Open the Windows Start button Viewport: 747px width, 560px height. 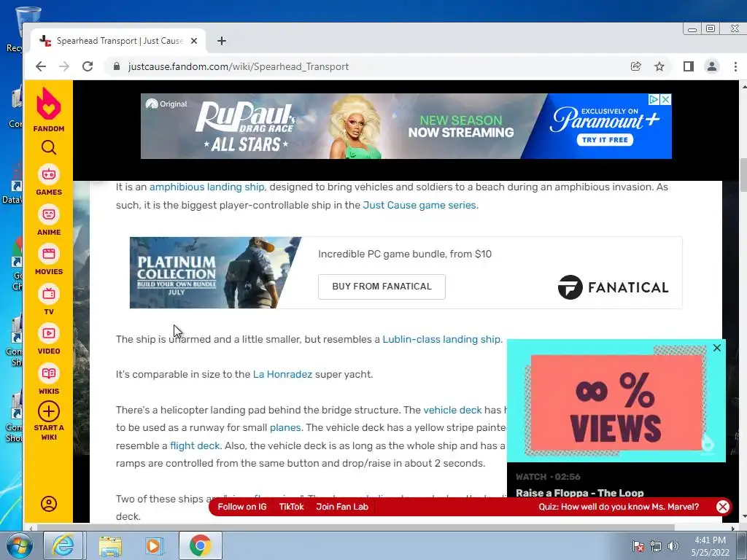tap(19, 545)
